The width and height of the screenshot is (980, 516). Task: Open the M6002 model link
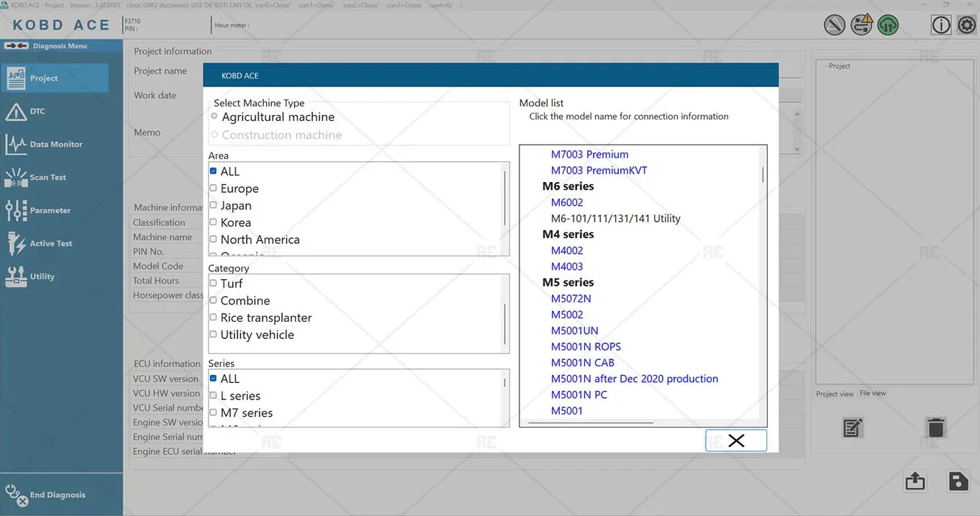pyautogui.click(x=567, y=202)
